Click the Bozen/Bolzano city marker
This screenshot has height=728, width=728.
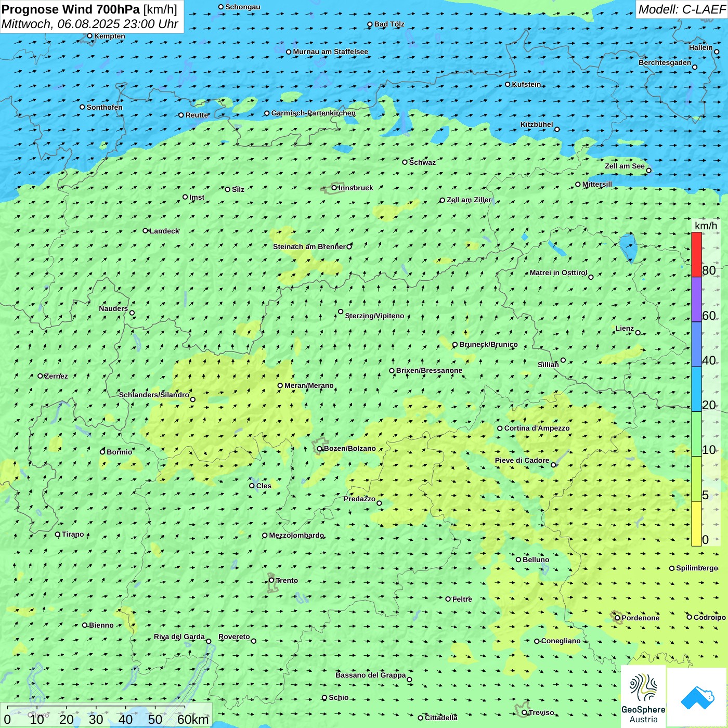tap(320, 449)
